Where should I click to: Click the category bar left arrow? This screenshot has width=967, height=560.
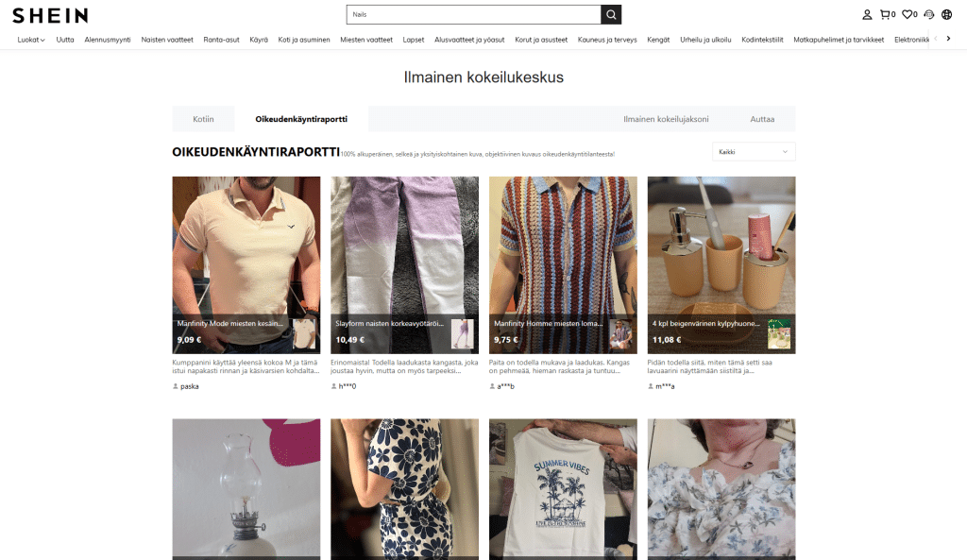pyautogui.click(x=936, y=39)
